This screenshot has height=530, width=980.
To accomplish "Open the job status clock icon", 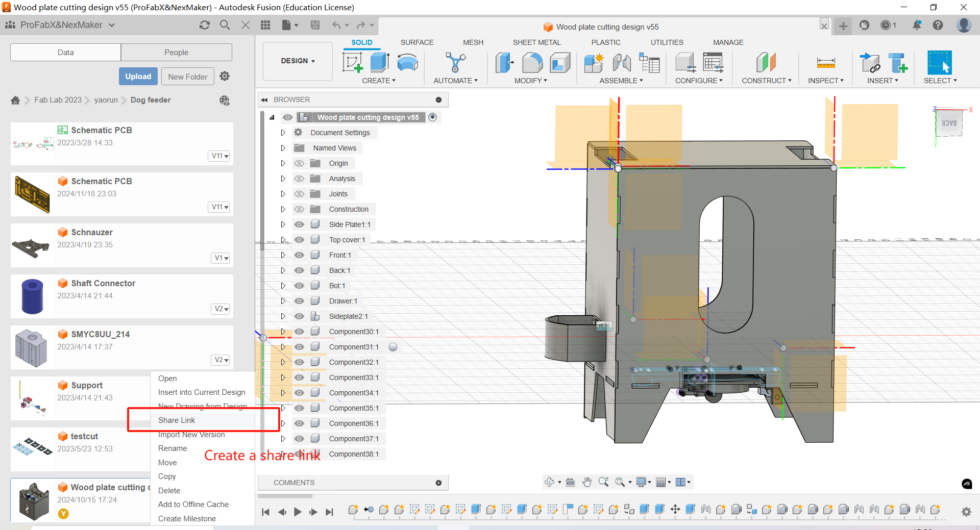I will click(x=886, y=25).
